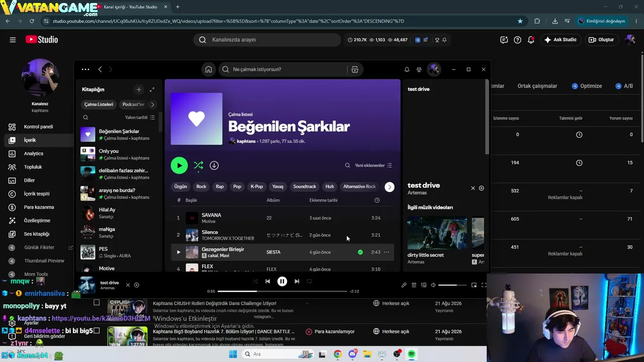Viewport: 644px width, 362px height.
Task: Open Spotify lyrics microphone icon
Action: pos(404,285)
